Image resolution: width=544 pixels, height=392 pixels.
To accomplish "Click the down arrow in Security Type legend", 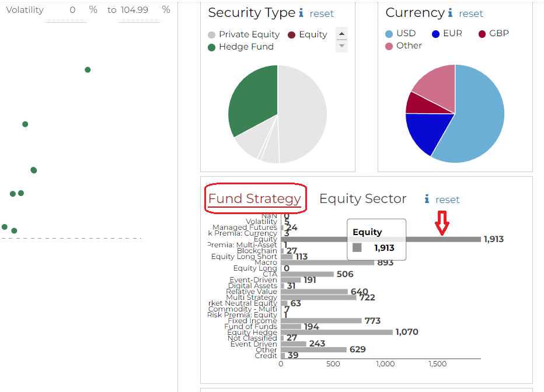I will point(342,46).
